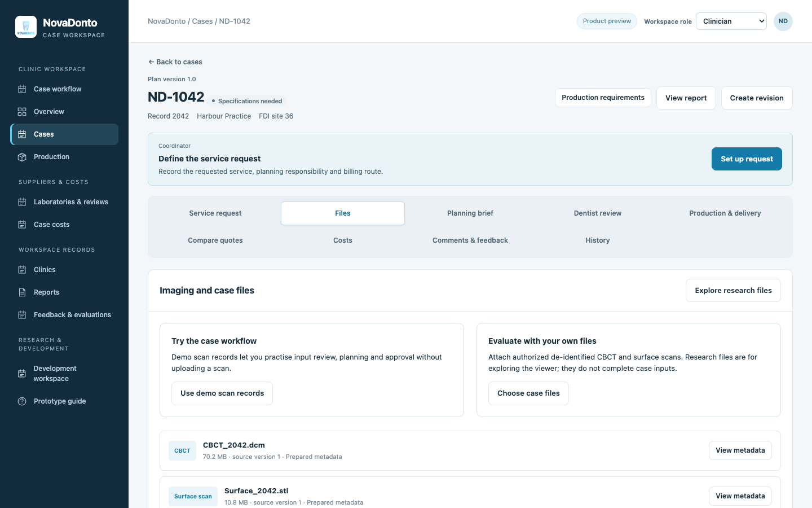Click Use demo scan records button
This screenshot has width=812, height=508.
pyautogui.click(x=222, y=393)
